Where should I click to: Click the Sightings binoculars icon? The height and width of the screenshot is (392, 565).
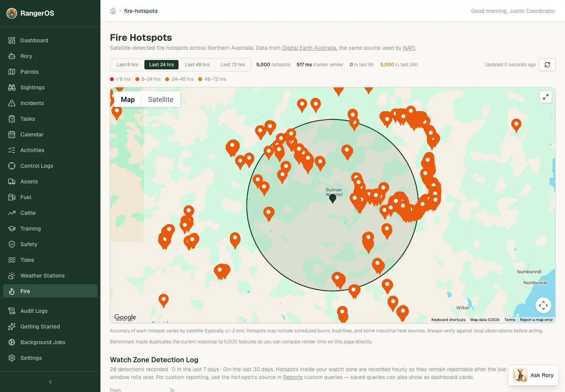[12, 87]
